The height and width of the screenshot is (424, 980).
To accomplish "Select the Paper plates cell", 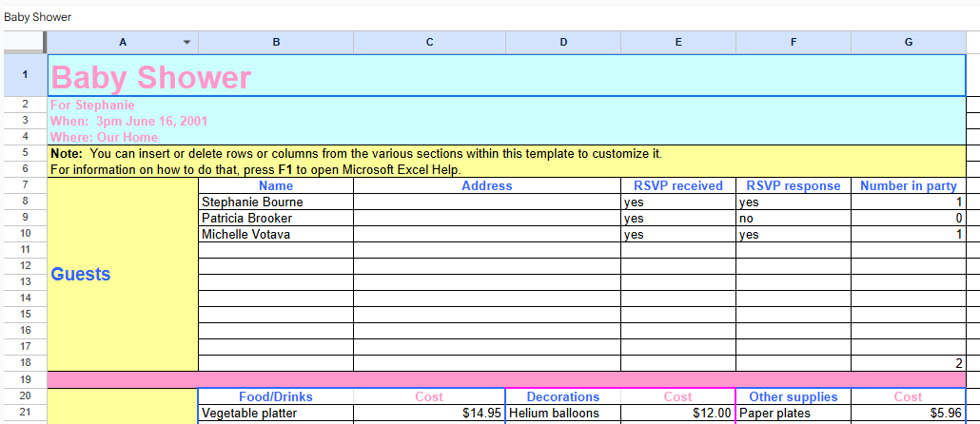I will 794,414.
